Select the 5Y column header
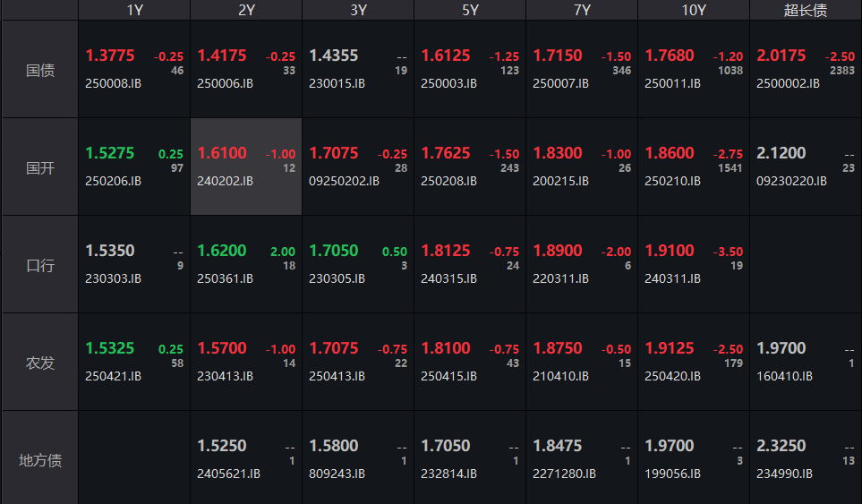This screenshot has height=504, width=862. coord(470,10)
